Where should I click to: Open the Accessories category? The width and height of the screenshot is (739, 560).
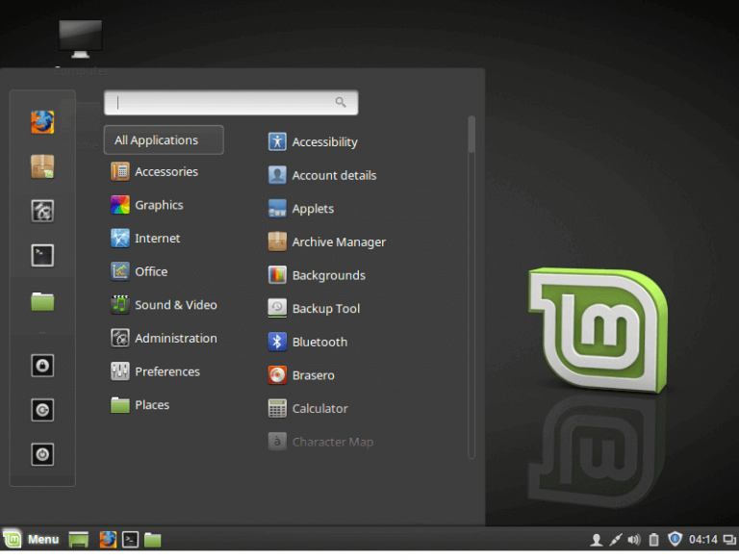pos(155,171)
